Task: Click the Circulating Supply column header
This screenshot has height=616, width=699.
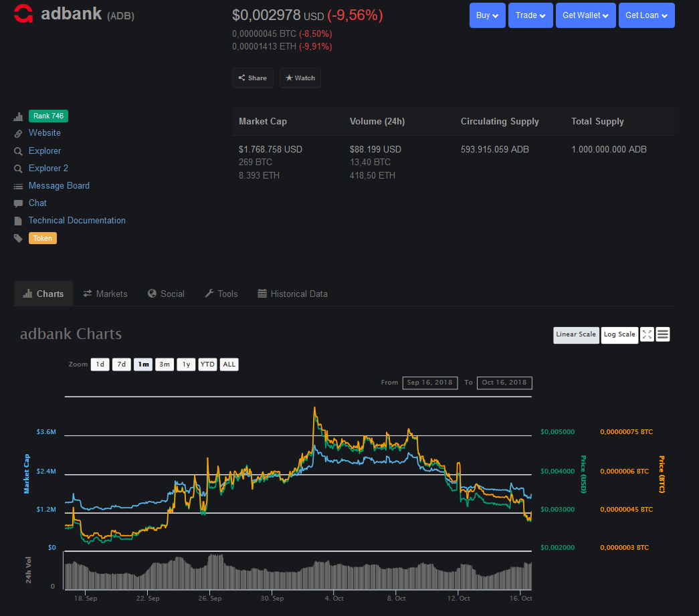Action: click(x=500, y=121)
